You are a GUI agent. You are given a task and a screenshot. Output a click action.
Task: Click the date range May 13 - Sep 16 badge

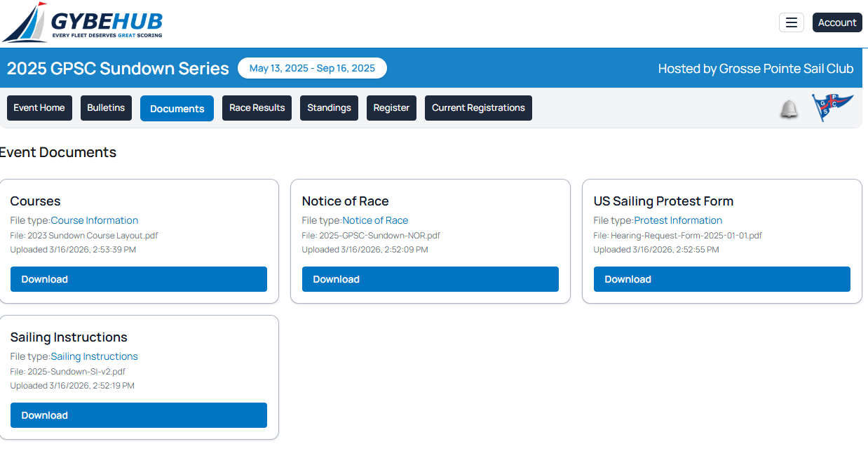tap(312, 68)
